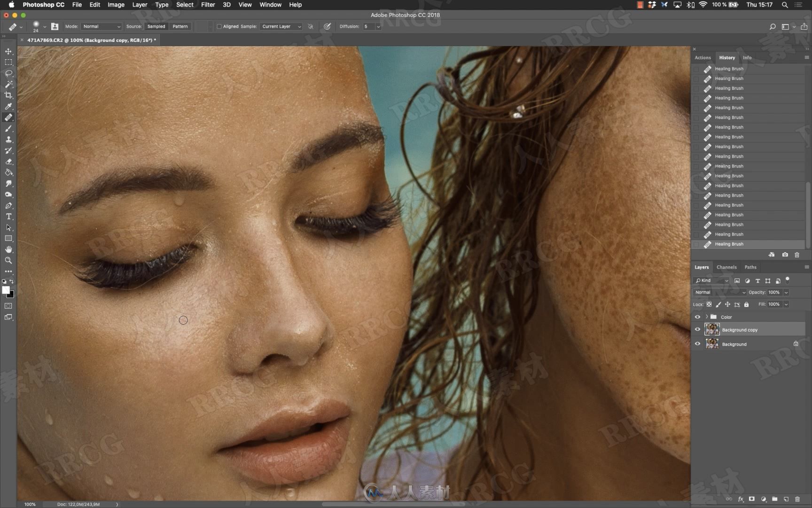This screenshot has height=508, width=812.
Task: Select the Rectangle shape tool
Action: coord(8,238)
